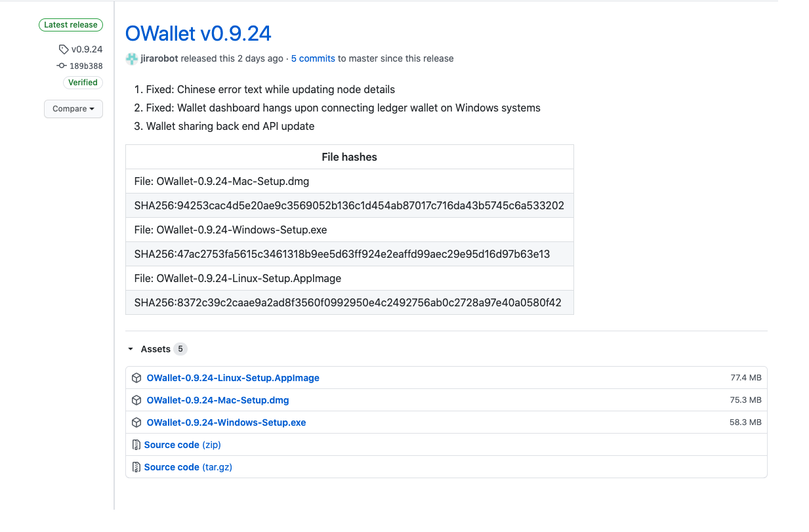Download Source code (tar.gz)
This screenshot has height=532, width=809.
pyautogui.click(x=188, y=467)
